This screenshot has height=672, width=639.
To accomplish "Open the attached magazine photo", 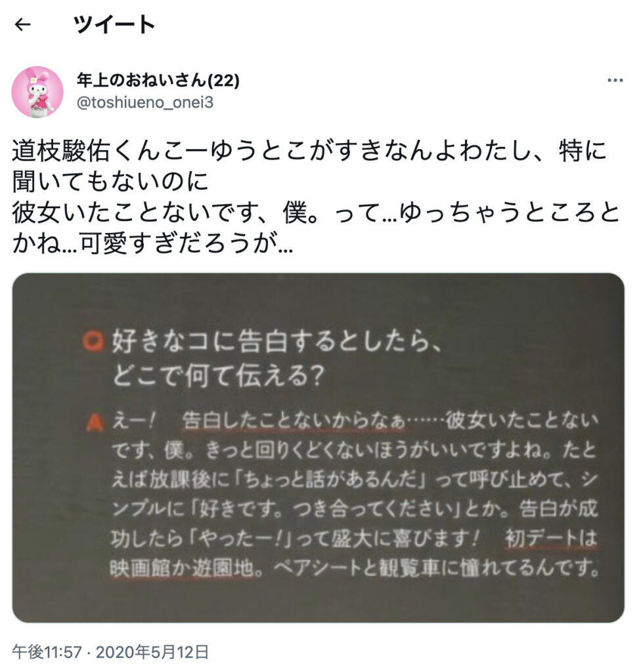I will pos(319,448).
